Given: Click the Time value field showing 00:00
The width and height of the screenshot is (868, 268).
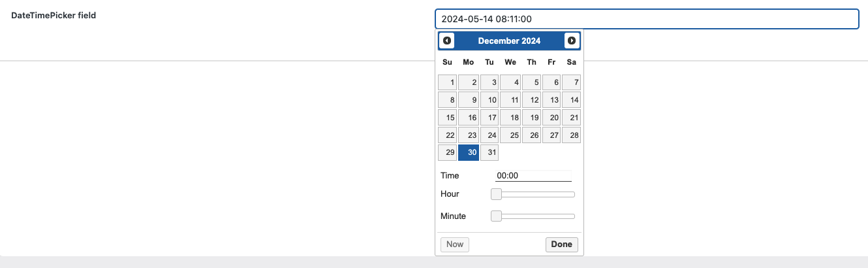Looking at the screenshot, I should pyautogui.click(x=533, y=176).
